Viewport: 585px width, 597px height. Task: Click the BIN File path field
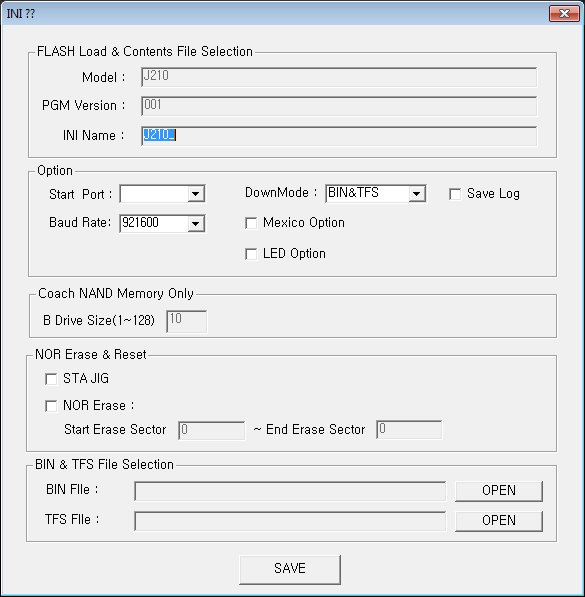click(290, 491)
